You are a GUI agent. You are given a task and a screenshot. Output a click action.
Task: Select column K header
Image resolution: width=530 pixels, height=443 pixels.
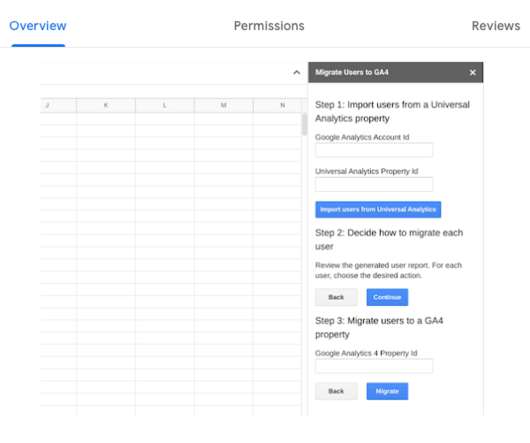[x=106, y=105]
